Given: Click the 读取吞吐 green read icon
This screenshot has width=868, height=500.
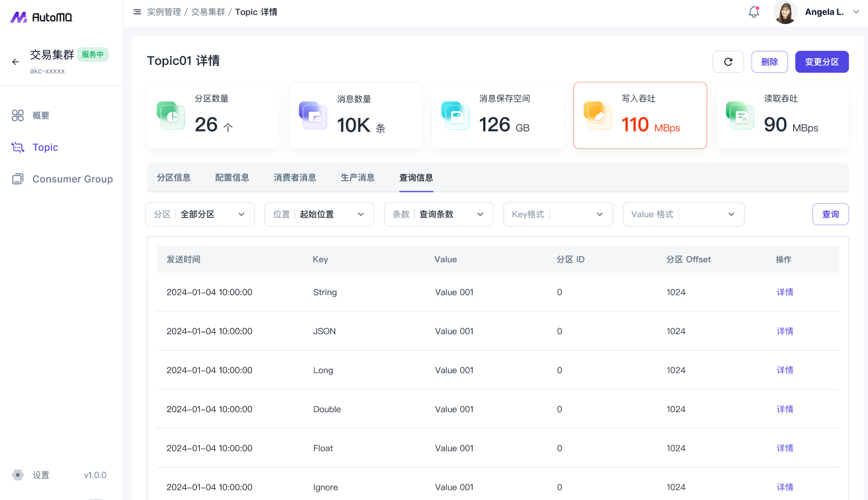Looking at the screenshot, I should pos(740,115).
